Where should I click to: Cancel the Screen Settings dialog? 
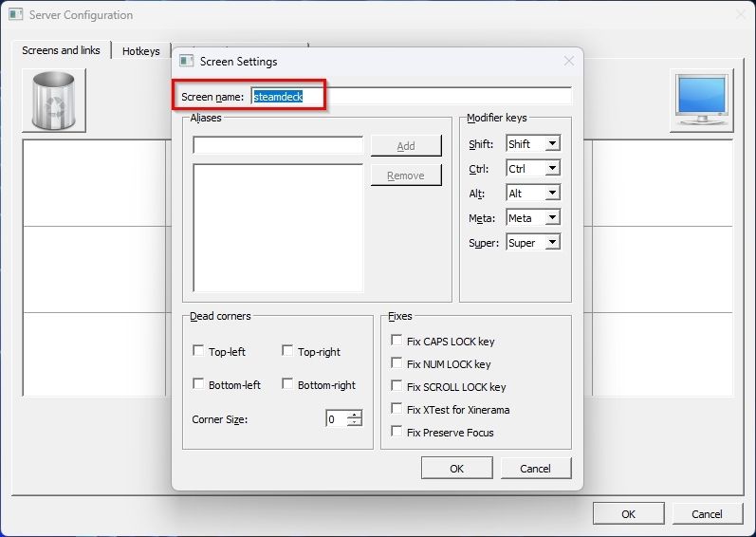coord(535,468)
